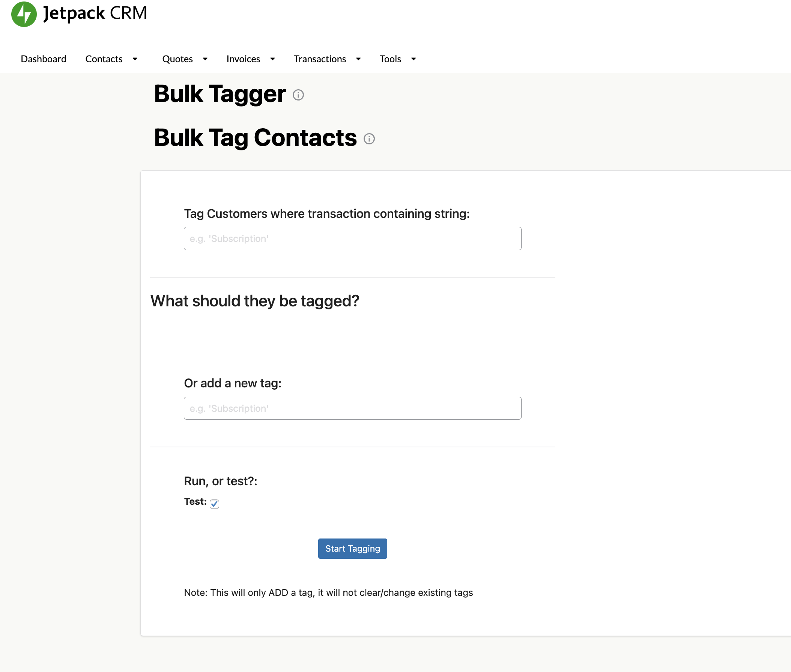
Task: Expand the Invoices dropdown arrow
Action: [272, 59]
